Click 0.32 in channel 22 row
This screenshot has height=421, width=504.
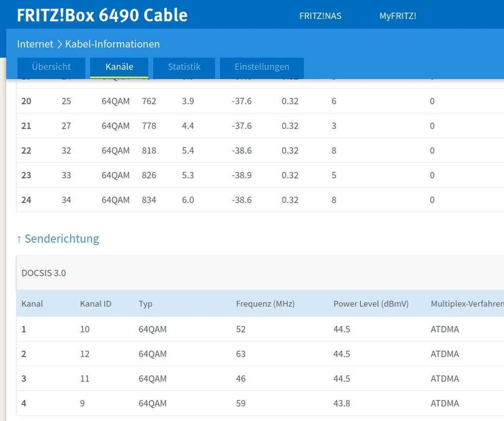click(290, 151)
